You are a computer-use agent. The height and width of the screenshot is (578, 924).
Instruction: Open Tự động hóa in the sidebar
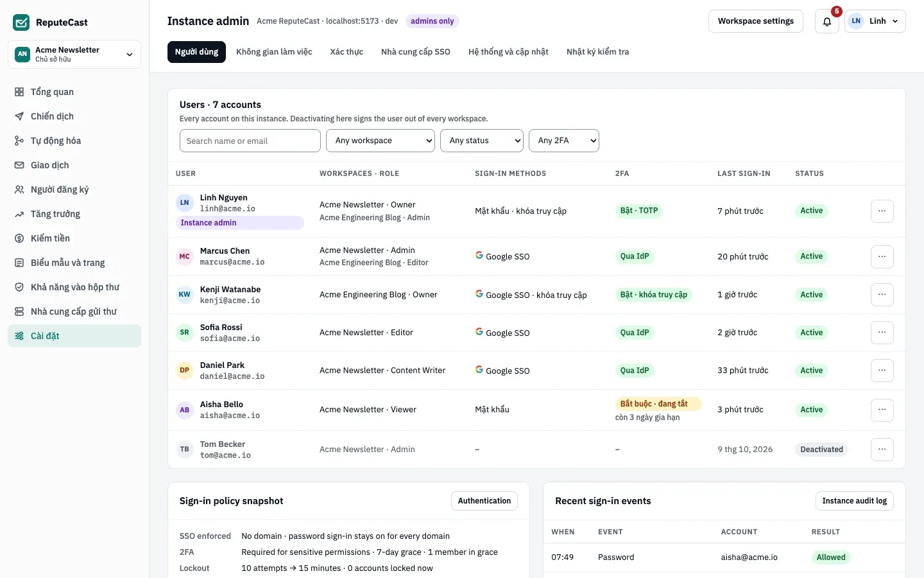[74, 141]
